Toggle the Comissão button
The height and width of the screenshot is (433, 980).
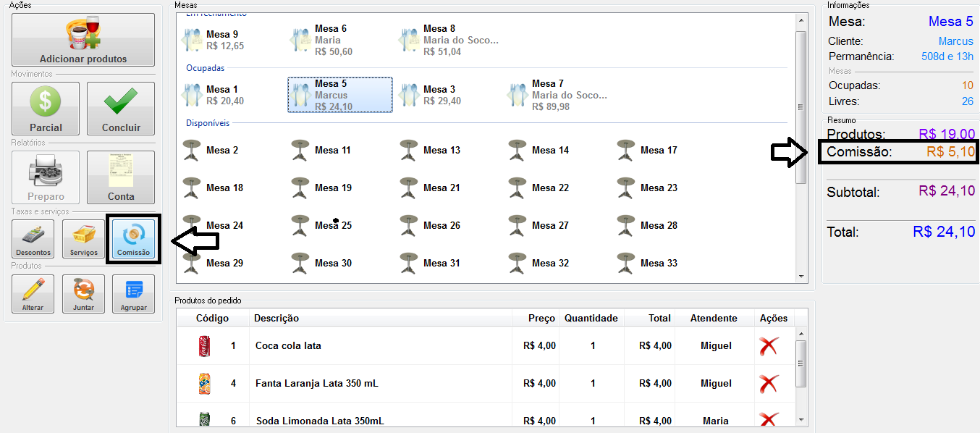coord(134,239)
